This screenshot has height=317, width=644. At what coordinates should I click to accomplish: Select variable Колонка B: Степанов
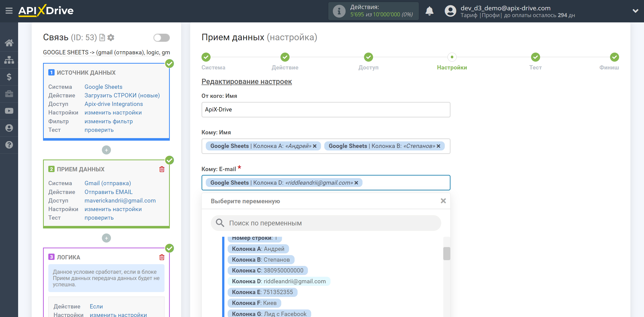click(x=261, y=260)
